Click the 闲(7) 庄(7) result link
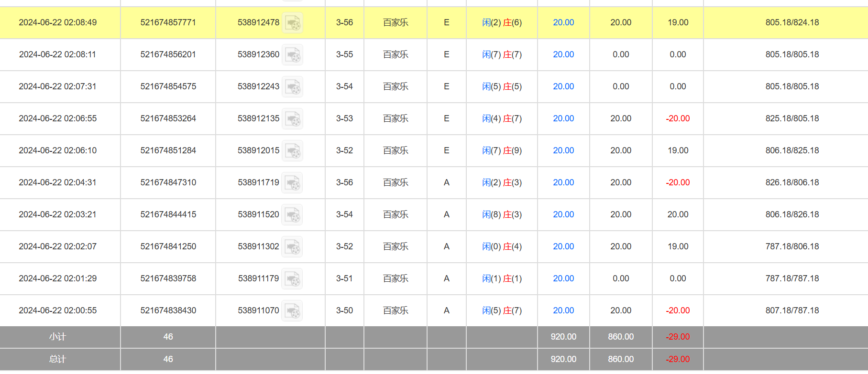The height and width of the screenshot is (374, 868). (x=502, y=54)
